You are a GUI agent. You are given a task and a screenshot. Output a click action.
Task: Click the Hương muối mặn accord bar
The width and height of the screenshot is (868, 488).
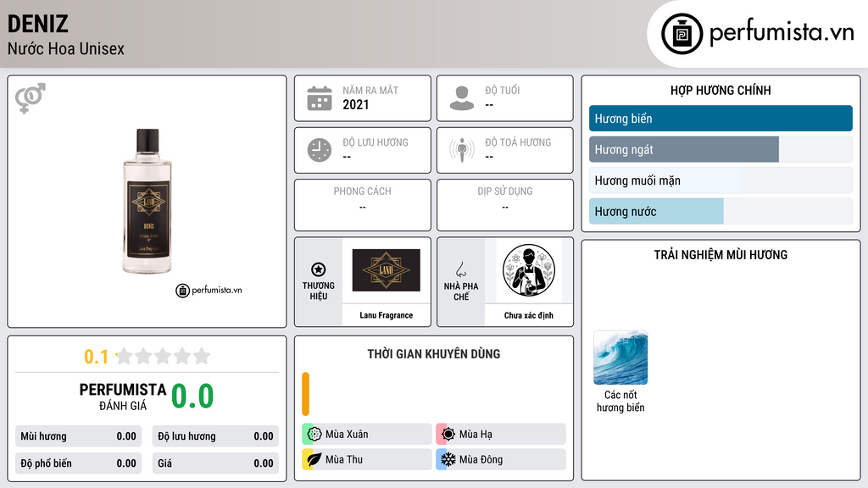coord(721,180)
